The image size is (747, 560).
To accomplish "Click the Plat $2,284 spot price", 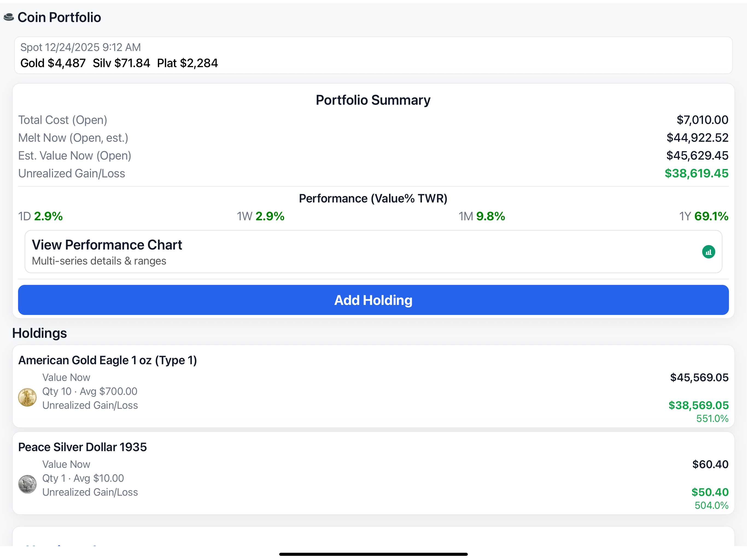I will pos(187,63).
